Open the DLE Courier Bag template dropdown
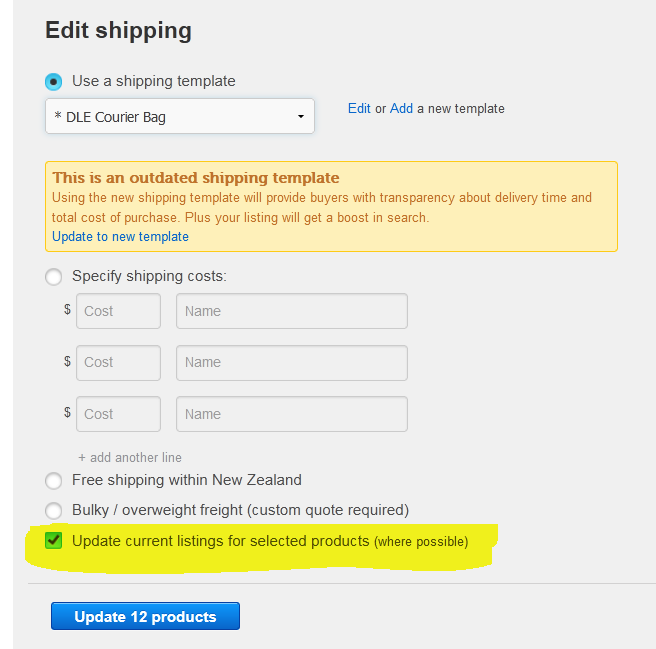The image size is (656, 649). point(180,117)
